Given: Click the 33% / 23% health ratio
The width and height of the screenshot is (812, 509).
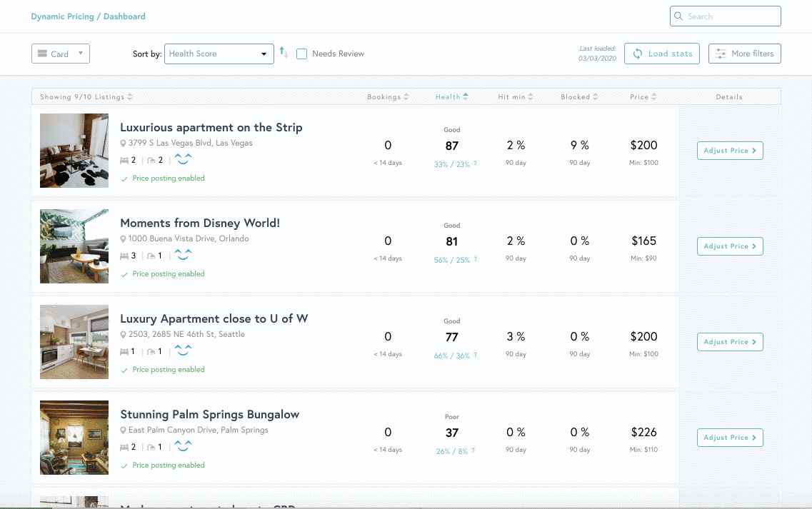Looking at the screenshot, I should click(451, 164).
